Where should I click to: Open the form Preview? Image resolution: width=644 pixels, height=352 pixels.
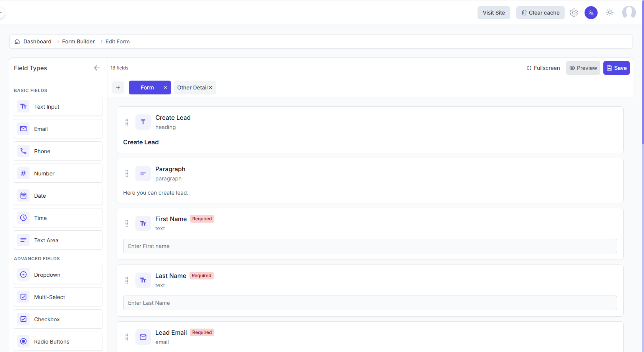coord(583,68)
